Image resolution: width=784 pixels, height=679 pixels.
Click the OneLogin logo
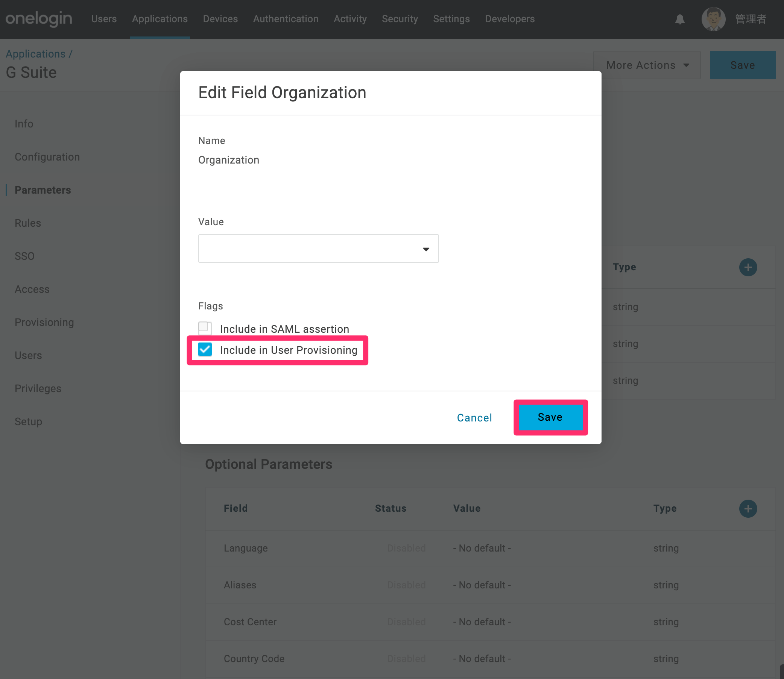[x=39, y=18]
